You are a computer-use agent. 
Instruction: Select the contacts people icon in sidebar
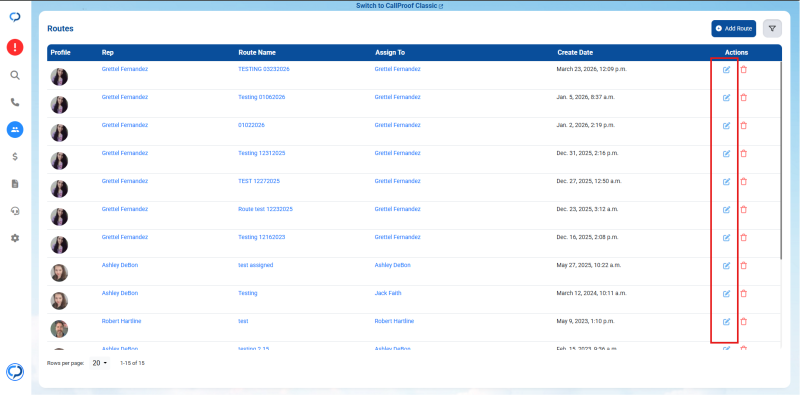point(15,130)
